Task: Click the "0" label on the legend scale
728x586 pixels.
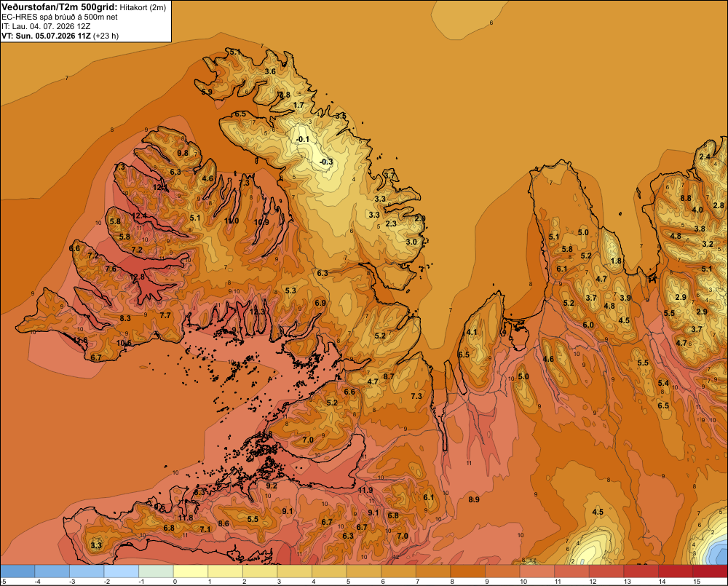Action: (175, 582)
